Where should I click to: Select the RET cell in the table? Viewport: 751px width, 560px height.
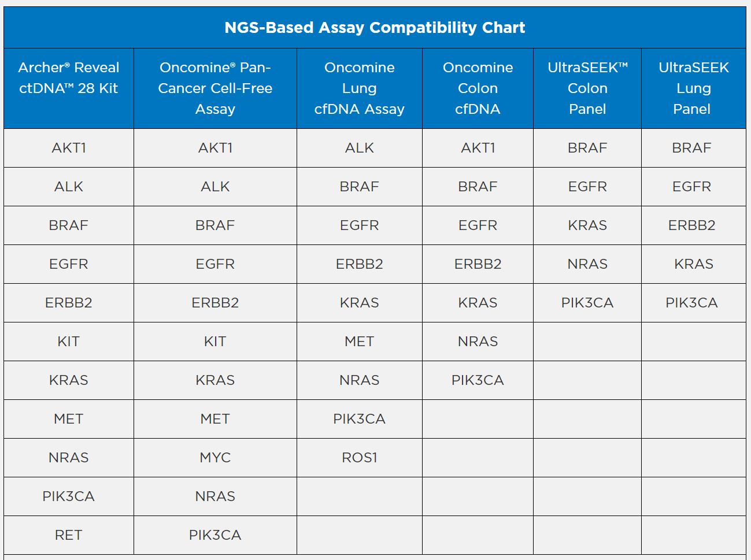69,535
